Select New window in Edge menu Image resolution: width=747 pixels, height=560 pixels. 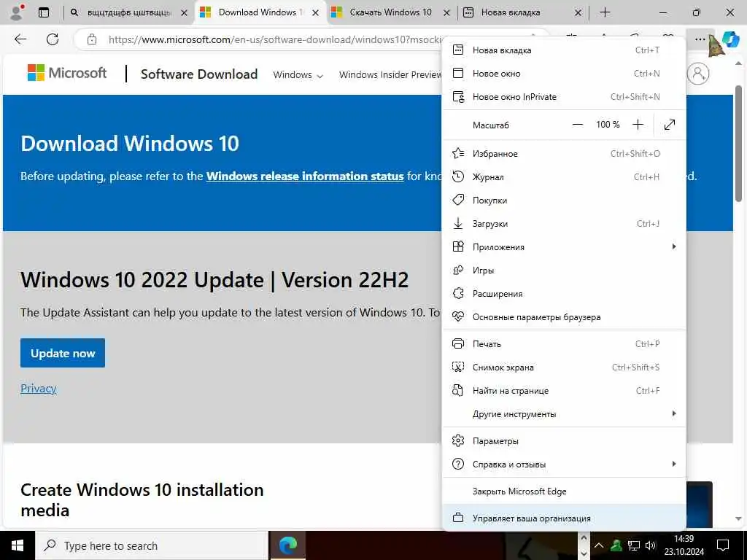tap(564, 74)
